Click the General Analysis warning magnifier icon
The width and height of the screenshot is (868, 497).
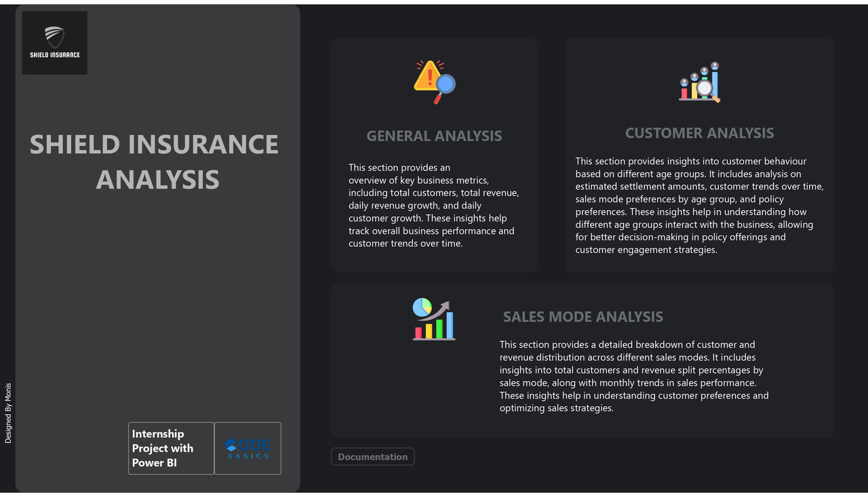click(x=434, y=81)
